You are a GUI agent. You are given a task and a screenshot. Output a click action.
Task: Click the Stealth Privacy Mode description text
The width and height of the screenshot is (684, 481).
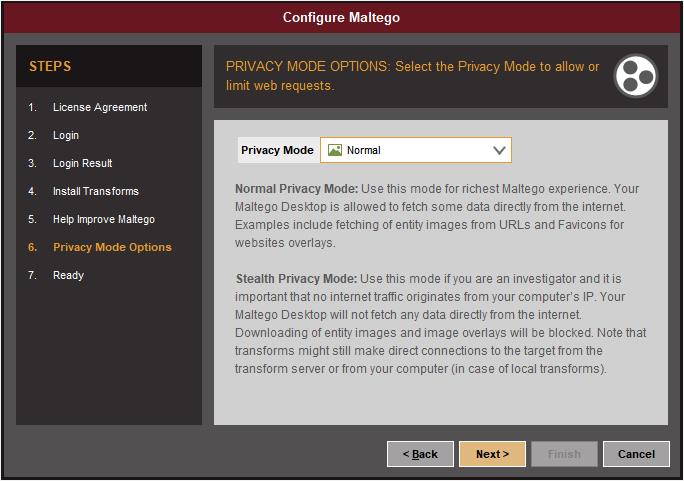click(x=441, y=324)
